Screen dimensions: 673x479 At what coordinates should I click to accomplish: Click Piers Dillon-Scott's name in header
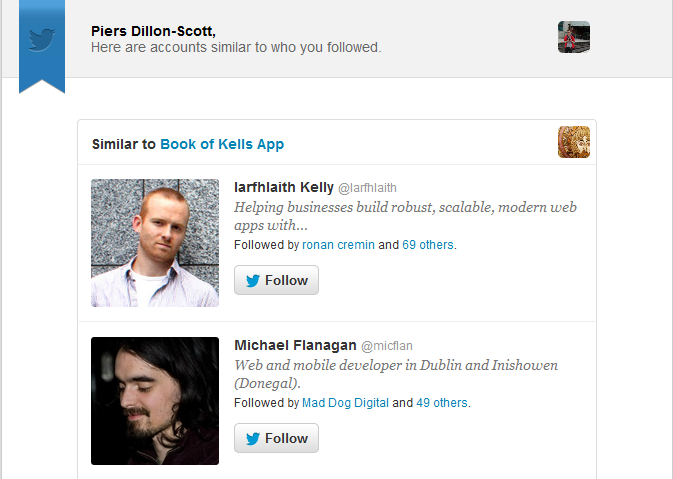point(152,31)
